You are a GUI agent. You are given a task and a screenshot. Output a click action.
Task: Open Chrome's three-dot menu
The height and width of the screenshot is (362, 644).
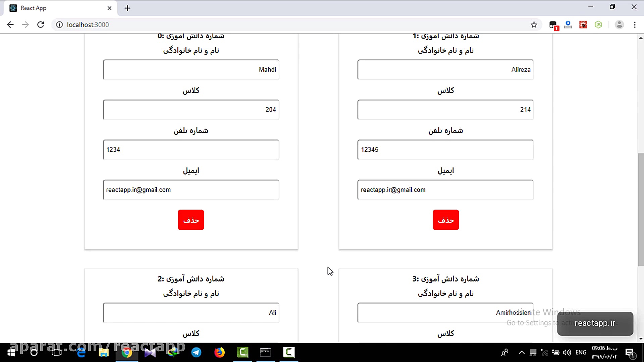tap(635, 24)
